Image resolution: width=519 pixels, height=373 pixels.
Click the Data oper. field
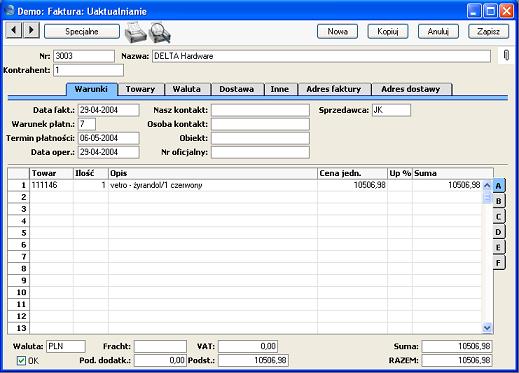pos(108,152)
